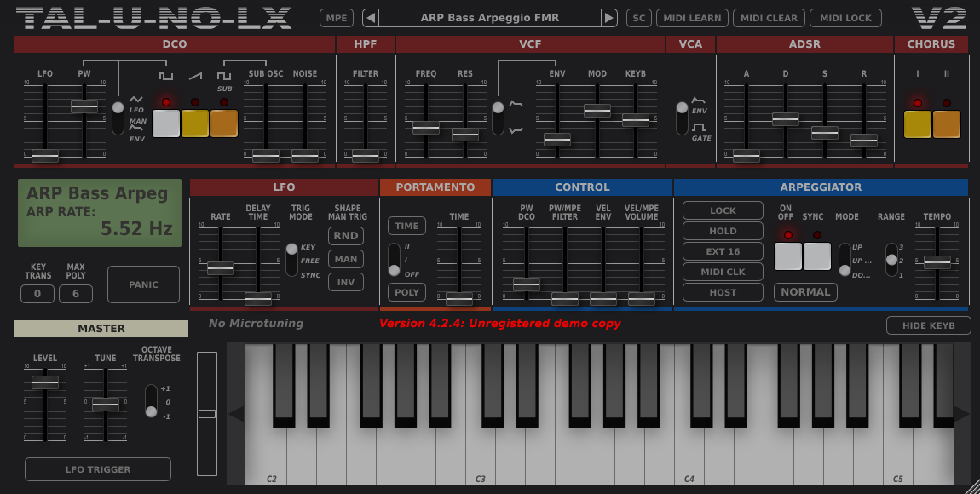
Task: Click the window resize grip corner
Action: [x=972, y=486]
